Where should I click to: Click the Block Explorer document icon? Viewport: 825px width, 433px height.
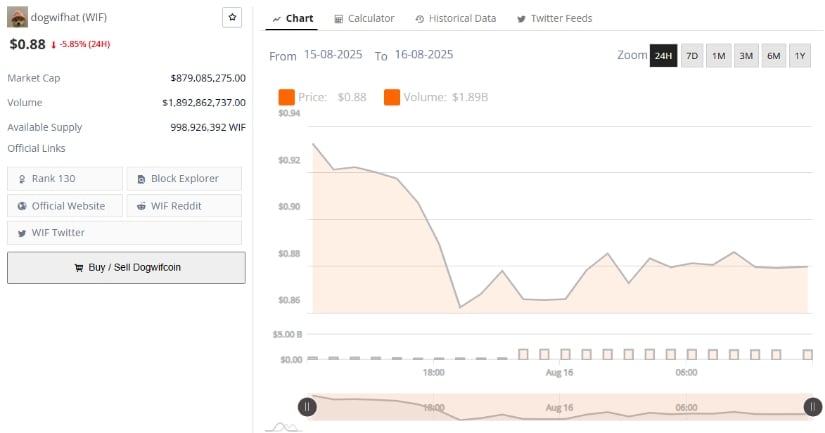coord(141,179)
